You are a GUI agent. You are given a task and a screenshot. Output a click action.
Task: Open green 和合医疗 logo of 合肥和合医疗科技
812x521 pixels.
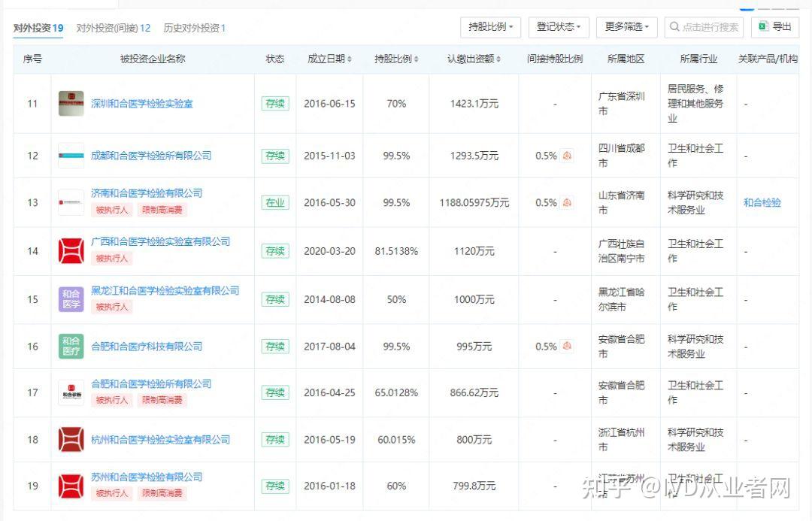click(71, 347)
